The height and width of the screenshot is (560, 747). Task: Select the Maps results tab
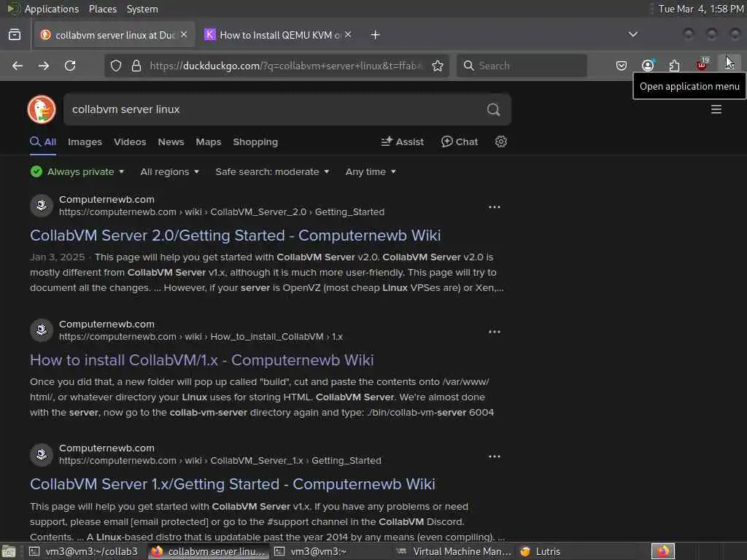coord(209,142)
